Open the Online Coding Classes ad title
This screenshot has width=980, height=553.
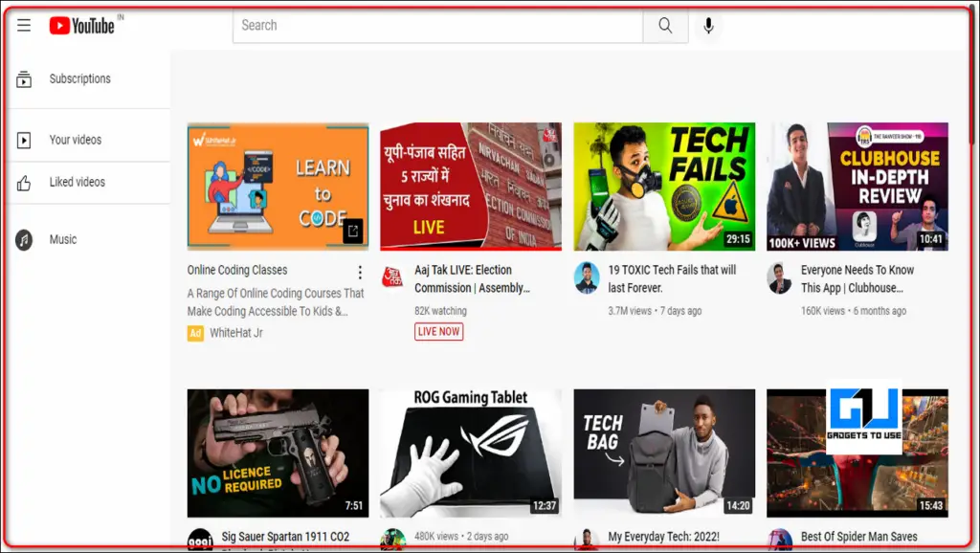[237, 270]
